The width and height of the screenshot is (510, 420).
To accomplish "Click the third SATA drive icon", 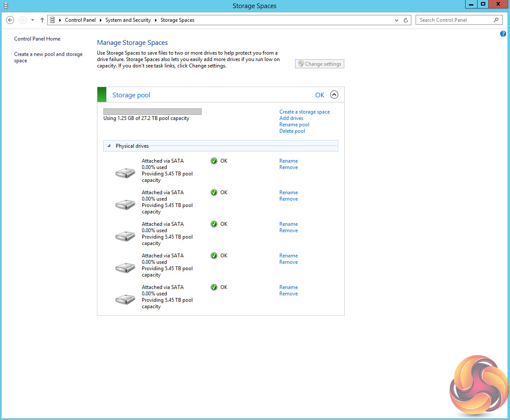I will [125, 236].
